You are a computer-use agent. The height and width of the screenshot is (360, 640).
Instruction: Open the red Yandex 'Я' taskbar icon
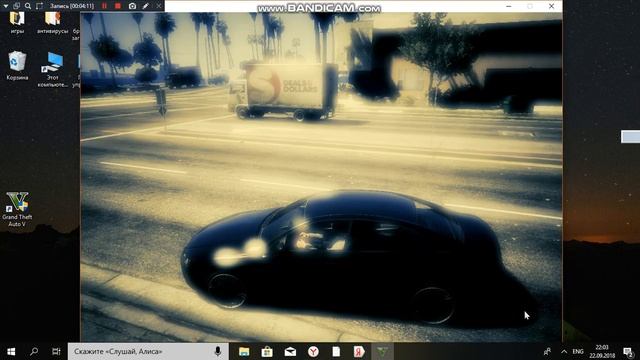(x=359, y=351)
